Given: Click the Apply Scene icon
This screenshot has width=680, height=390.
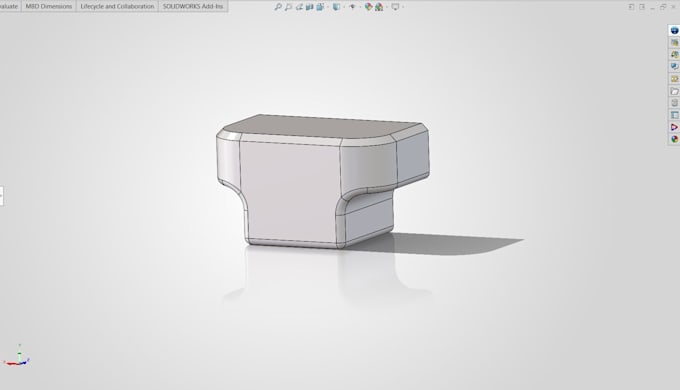Looking at the screenshot, I should 379,7.
